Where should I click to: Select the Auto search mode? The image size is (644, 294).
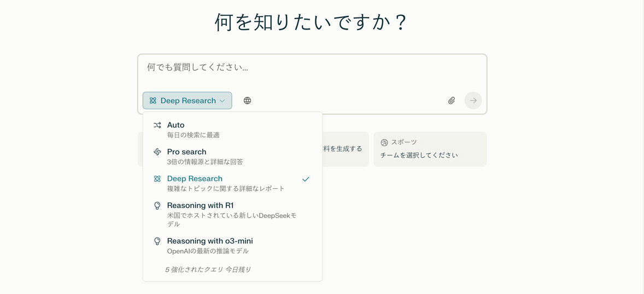click(x=232, y=130)
